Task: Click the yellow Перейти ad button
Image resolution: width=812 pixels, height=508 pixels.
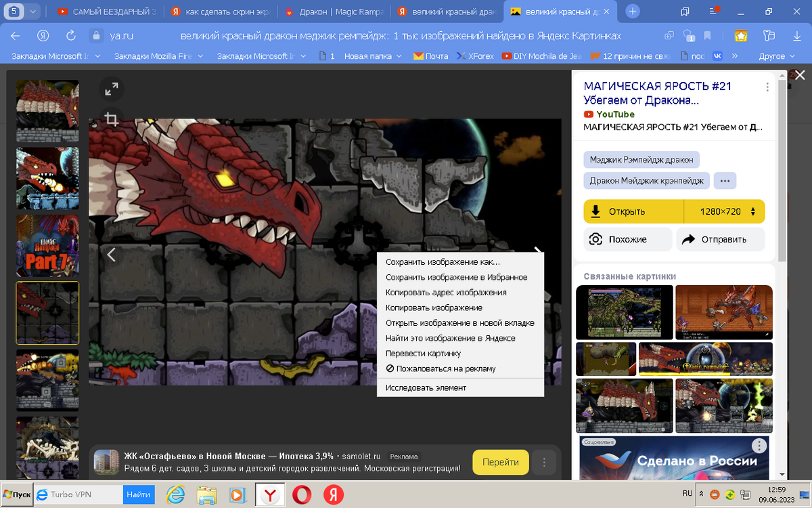Action: tap(501, 462)
